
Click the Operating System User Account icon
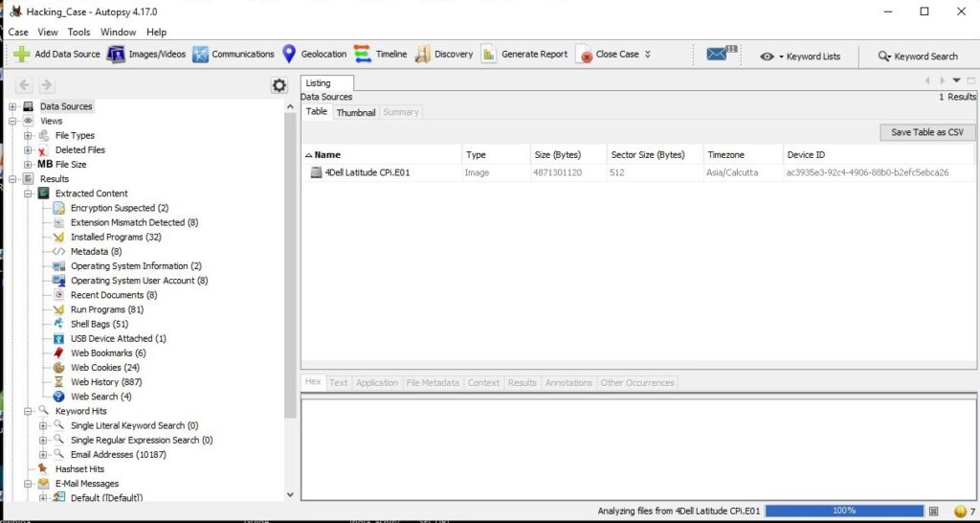tap(58, 281)
